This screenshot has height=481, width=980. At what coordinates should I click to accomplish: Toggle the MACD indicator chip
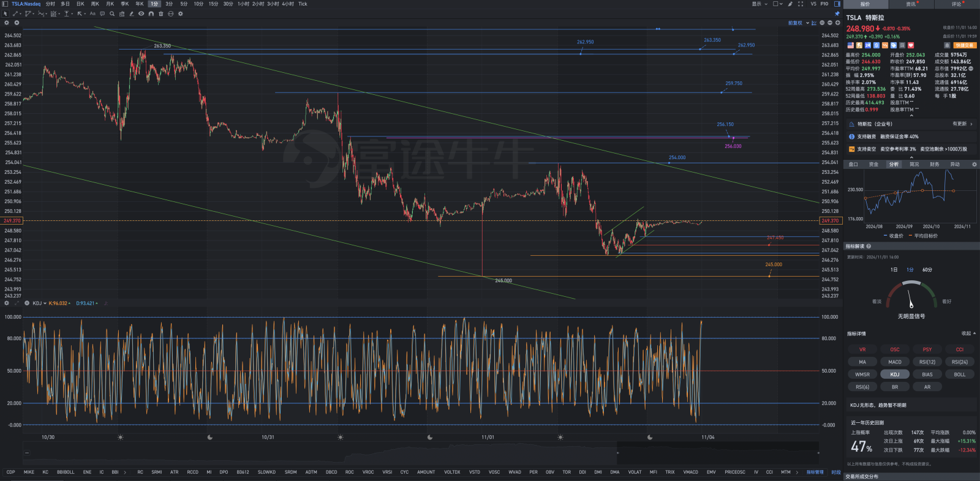(895, 362)
